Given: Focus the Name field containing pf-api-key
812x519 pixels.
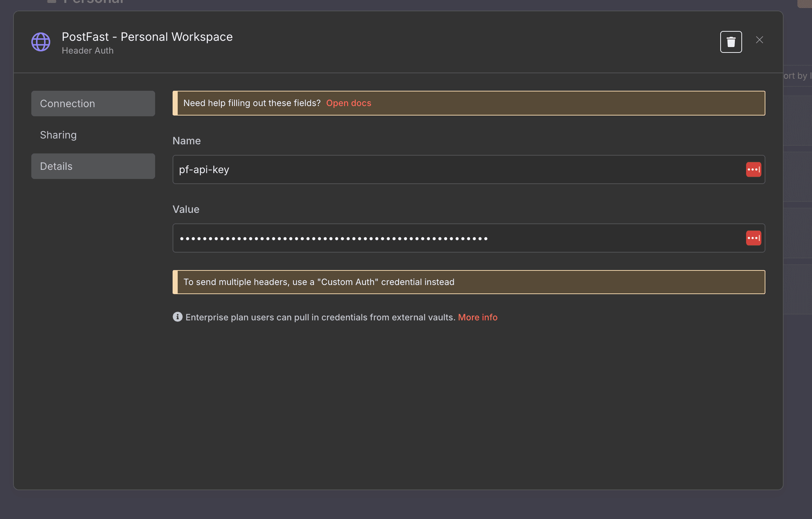Looking at the screenshot, I should 469,169.
